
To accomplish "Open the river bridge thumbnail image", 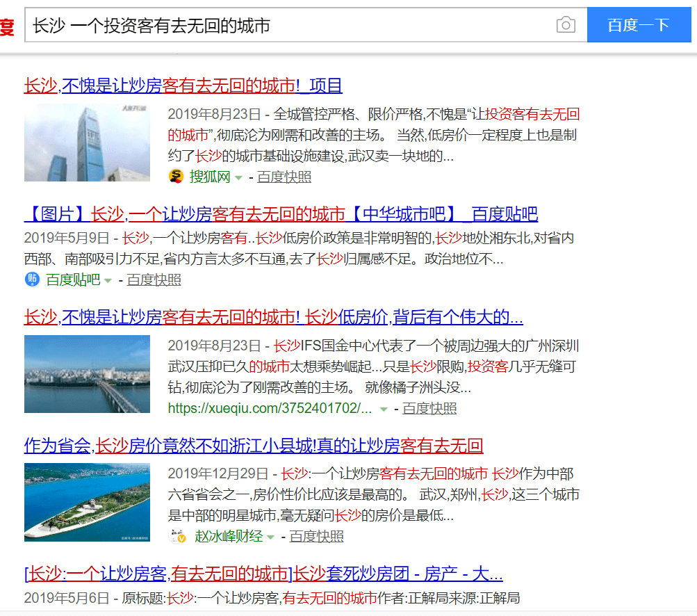I will coord(87,374).
